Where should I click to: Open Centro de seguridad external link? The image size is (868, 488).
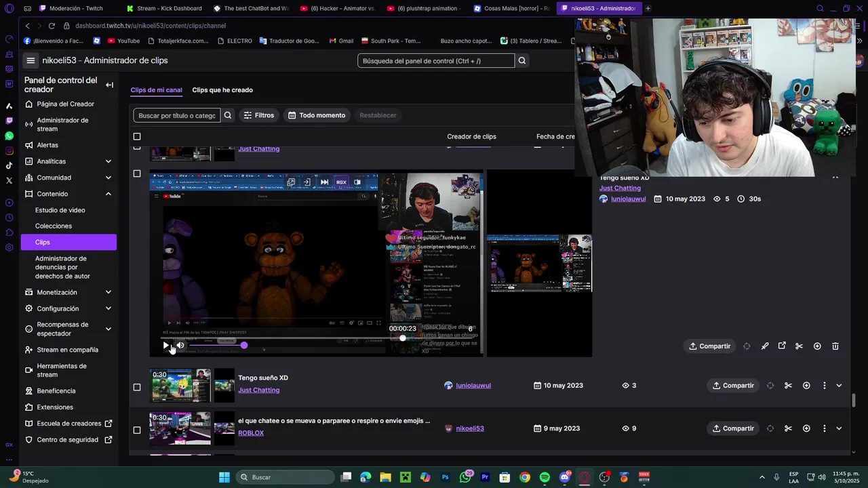tap(68, 440)
